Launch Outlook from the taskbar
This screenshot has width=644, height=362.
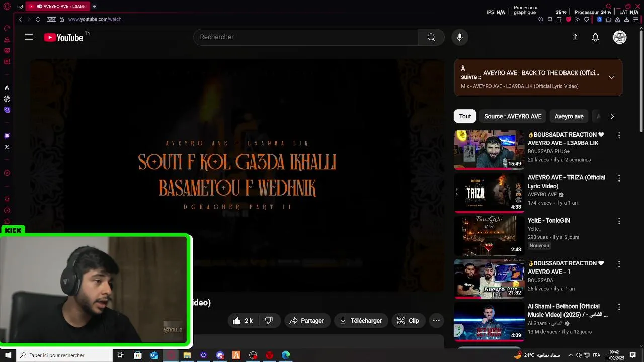(x=154, y=355)
